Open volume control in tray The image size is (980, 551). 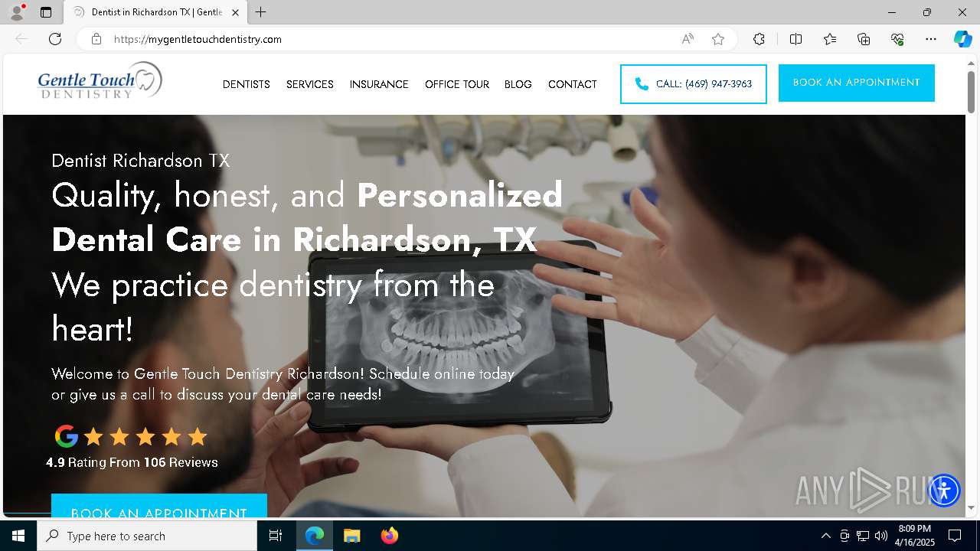(881, 536)
